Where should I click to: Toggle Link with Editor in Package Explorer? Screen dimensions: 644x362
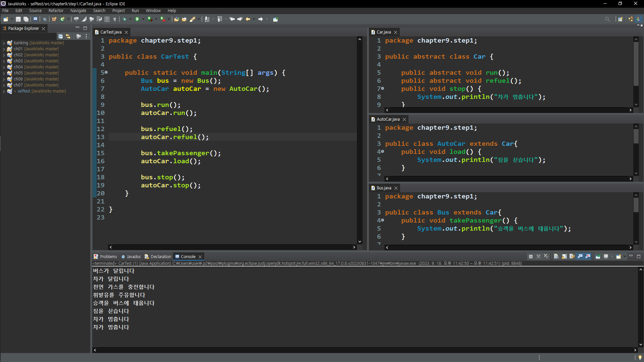[68, 36]
